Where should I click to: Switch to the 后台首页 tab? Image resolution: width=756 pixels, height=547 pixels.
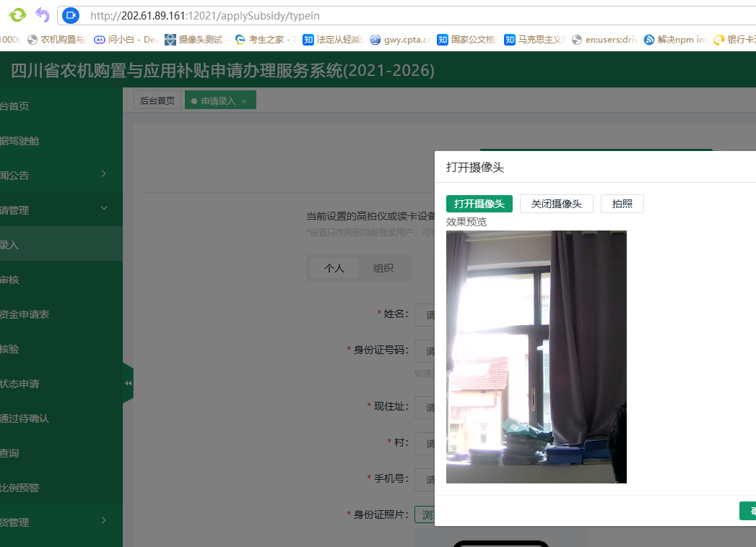pyautogui.click(x=157, y=100)
